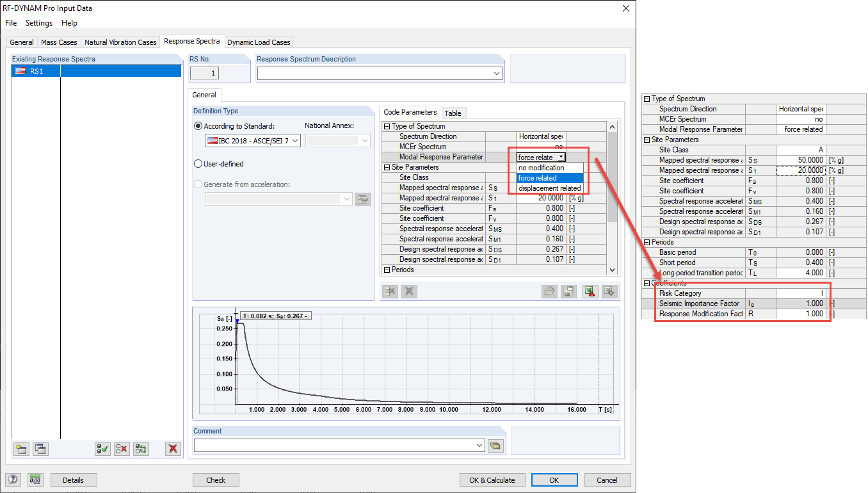
Task: Click the Comment input field
Action: pyautogui.click(x=336, y=444)
